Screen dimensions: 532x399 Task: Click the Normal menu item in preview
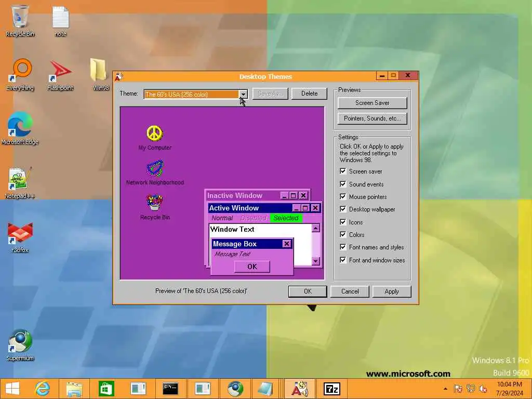point(222,218)
